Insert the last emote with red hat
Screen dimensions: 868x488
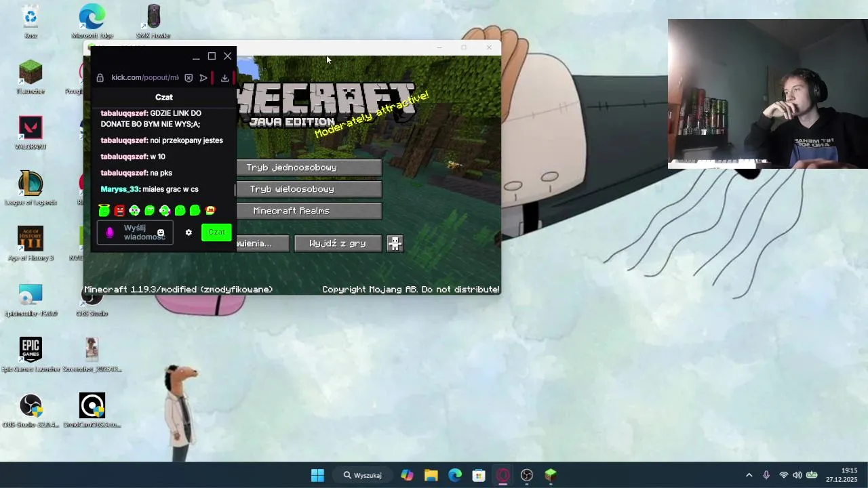tap(210, 211)
